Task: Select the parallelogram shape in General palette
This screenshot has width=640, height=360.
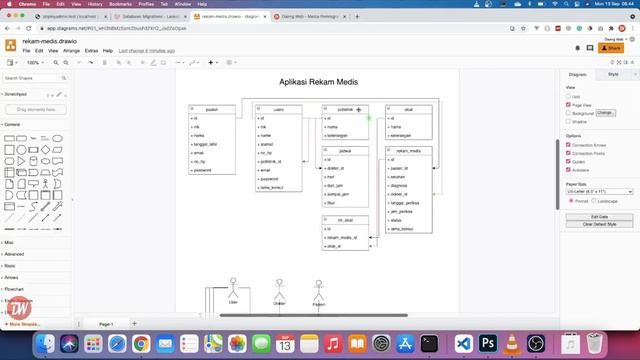Action: [58, 149]
